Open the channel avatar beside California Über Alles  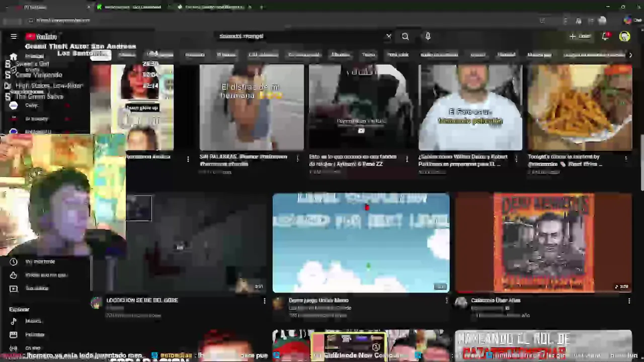pos(461,303)
